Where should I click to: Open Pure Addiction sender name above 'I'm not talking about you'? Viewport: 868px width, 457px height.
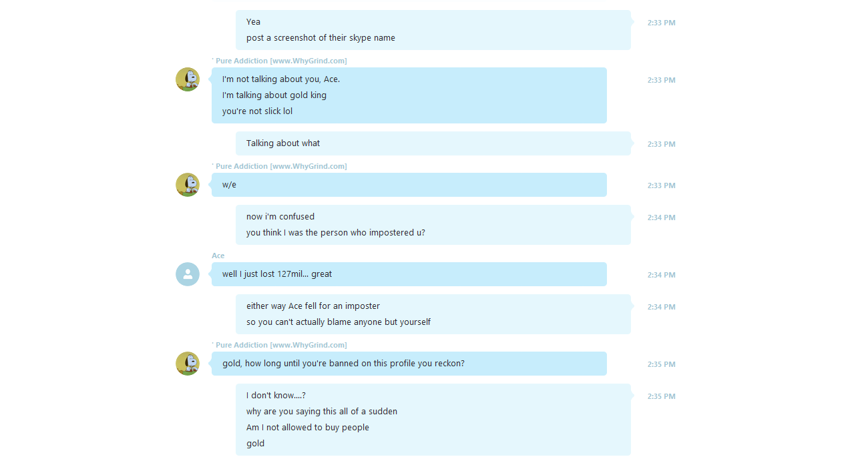pos(279,61)
